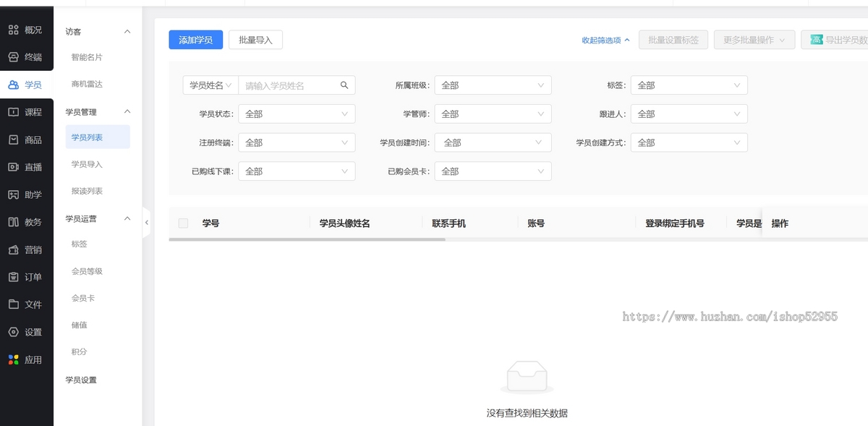Image resolution: width=868 pixels, height=426 pixels.
Task: Go to 智能名片 menu item
Action: (87, 57)
